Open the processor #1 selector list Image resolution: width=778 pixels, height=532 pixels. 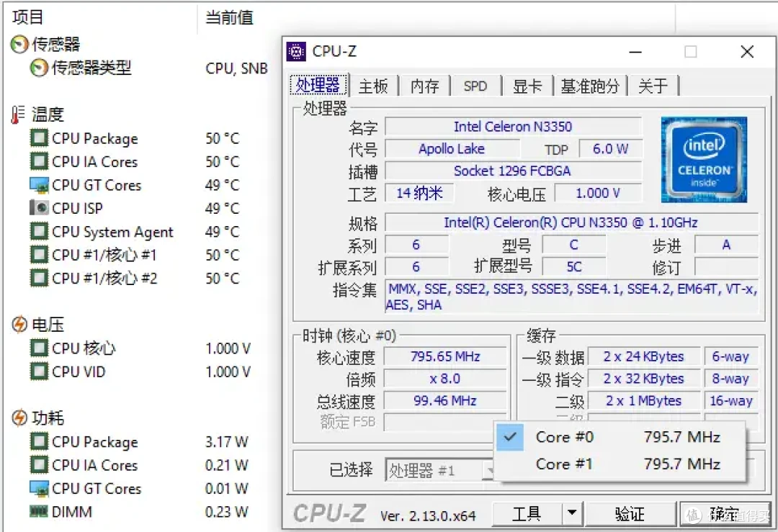coord(491,469)
